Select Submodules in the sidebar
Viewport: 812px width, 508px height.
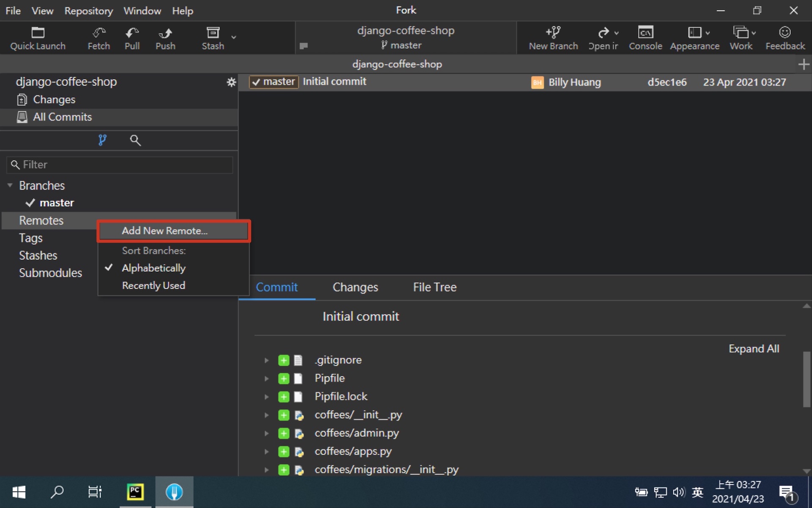click(x=50, y=273)
